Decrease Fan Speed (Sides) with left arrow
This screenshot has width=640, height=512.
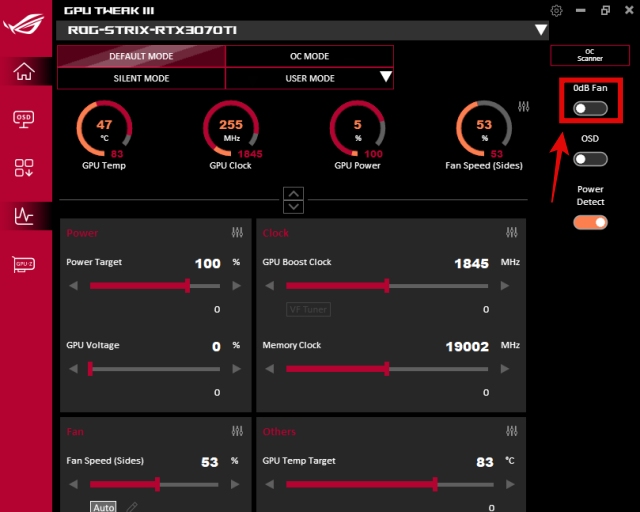tap(73, 484)
